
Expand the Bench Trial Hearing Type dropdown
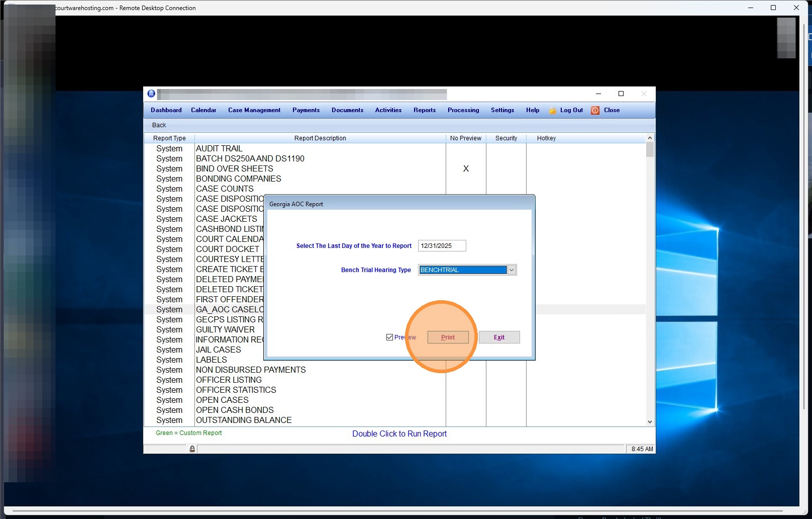point(512,270)
